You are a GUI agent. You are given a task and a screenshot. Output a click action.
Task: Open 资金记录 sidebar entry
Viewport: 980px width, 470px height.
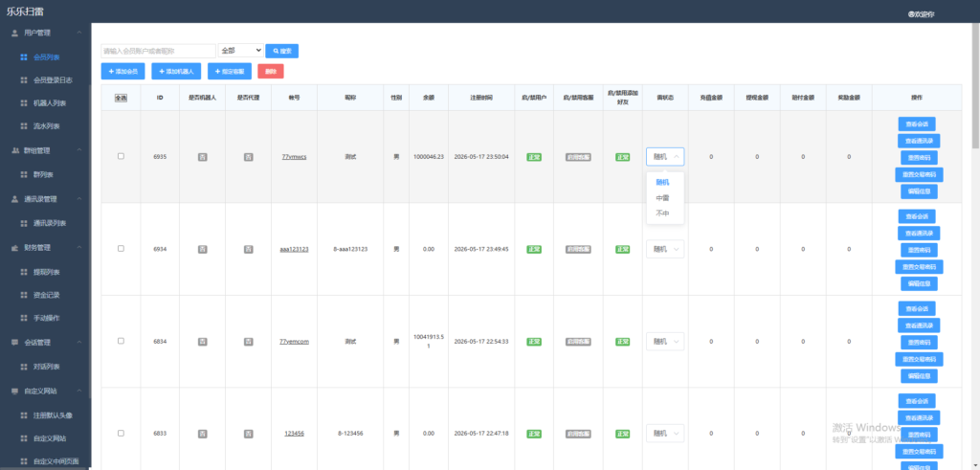click(x=46, y=295)
